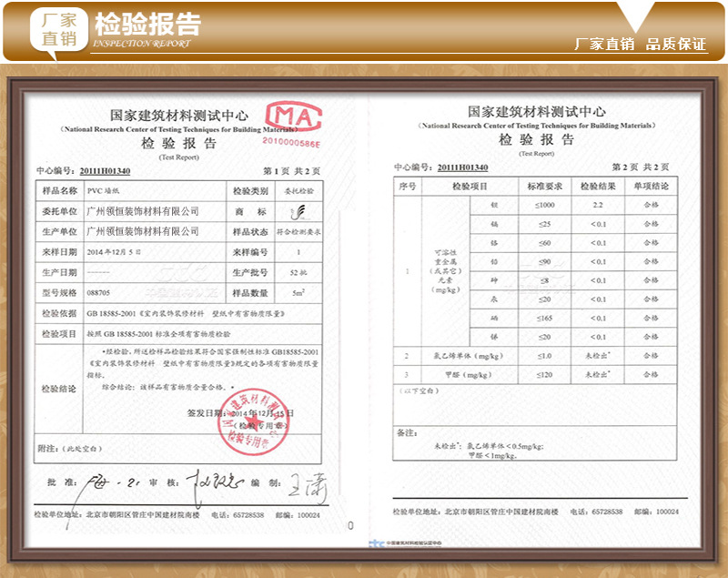Viewport: 728px width, 578px height.
Task: Click the 样品名称 label cell
Action: (x=59, y=191)
